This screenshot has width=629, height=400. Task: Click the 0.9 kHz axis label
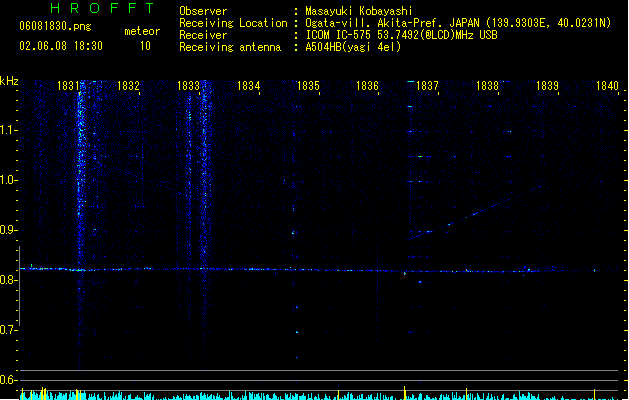8,230
